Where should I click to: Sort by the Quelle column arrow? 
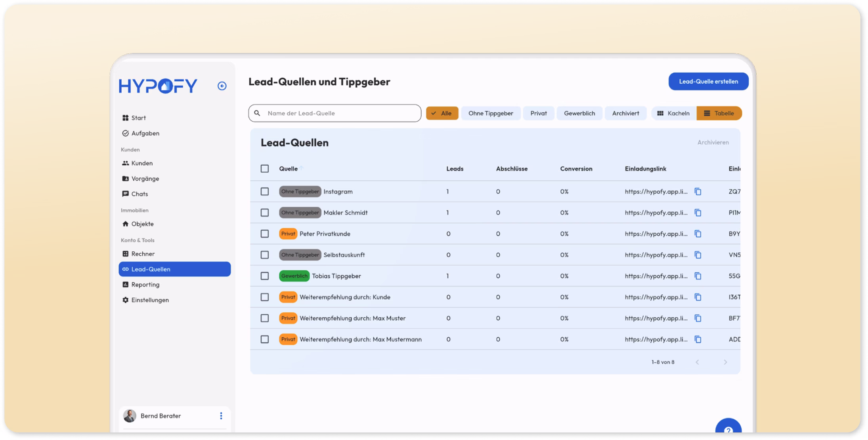tap(302, 168)
